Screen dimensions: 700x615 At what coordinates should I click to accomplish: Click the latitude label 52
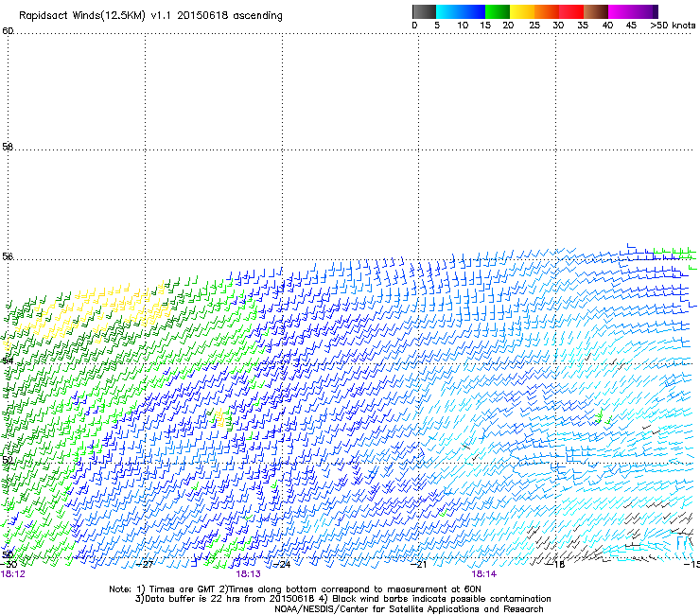click(8, 459)
